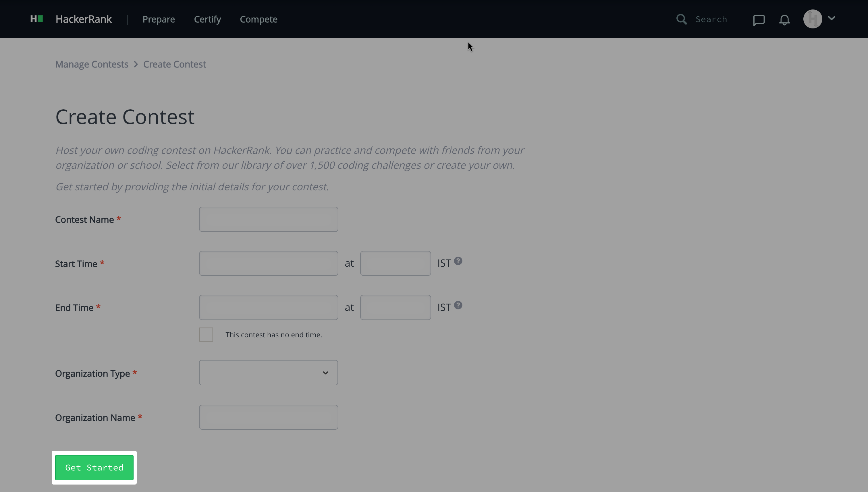Click the End Time timezone help icon
The width and height of the screenshot is (868, 492).
point(458,305)
